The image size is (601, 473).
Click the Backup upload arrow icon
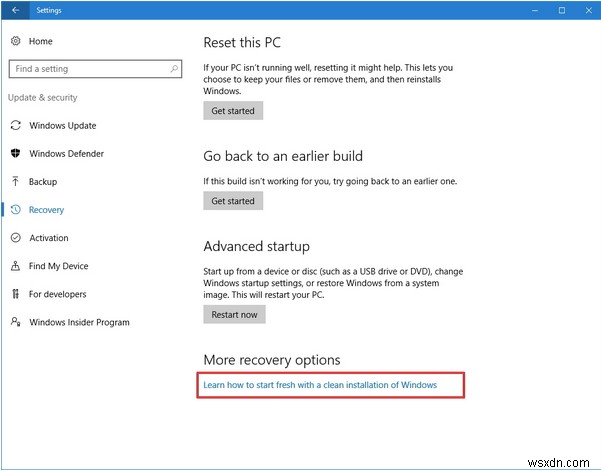15,181
